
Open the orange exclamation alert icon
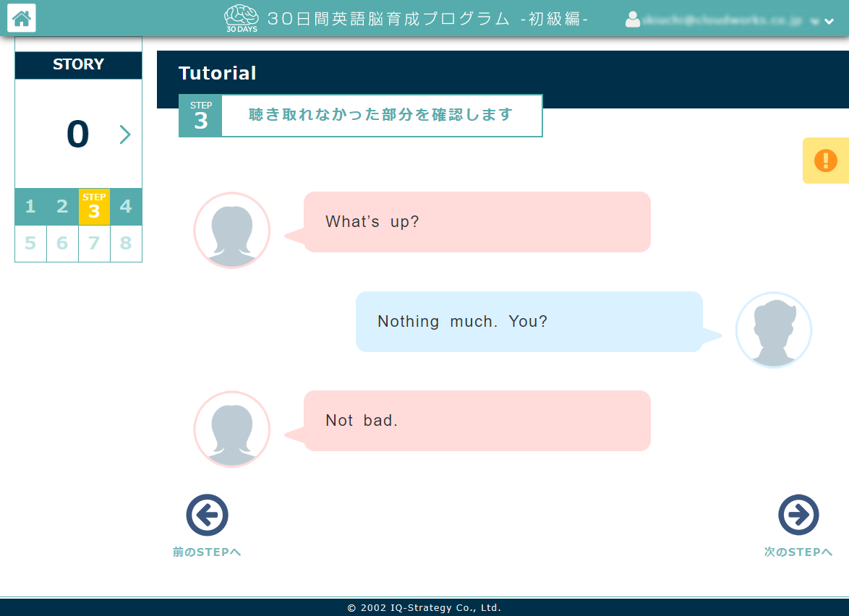coord(827,160)
